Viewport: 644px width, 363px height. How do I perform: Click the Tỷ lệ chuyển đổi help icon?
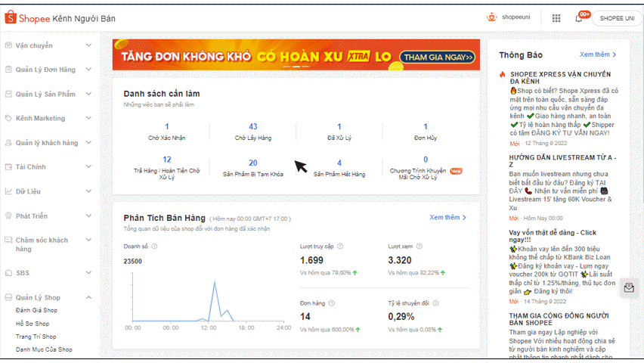point(435,303)
